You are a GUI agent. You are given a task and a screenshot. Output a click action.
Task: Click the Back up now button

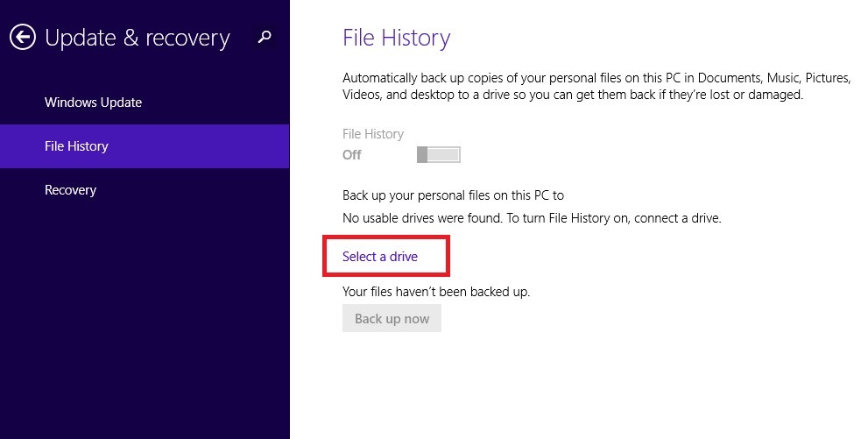point(392,318)
